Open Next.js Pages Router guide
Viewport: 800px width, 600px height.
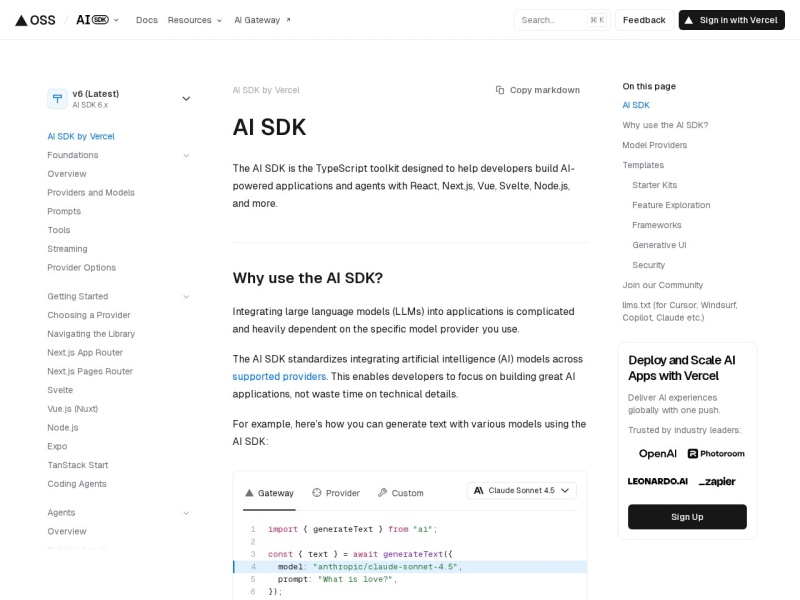(x=90, y=371)
